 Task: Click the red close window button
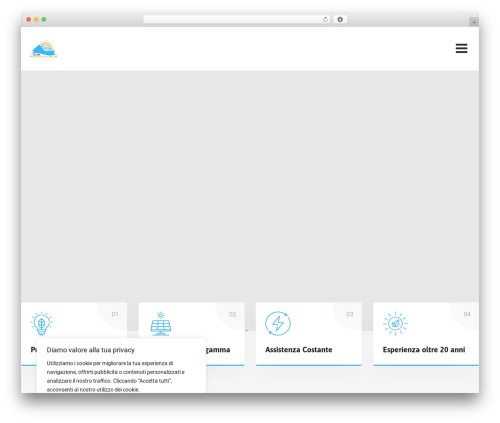click(x=29, y=19)
